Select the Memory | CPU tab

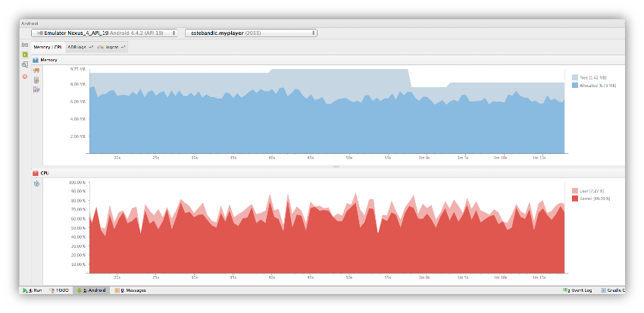click(48, 48)
